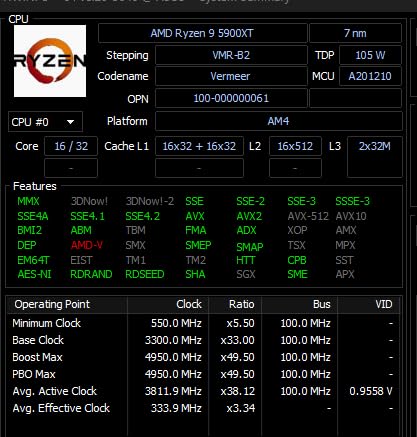Select the 2x32M L3 cache box

375,157
